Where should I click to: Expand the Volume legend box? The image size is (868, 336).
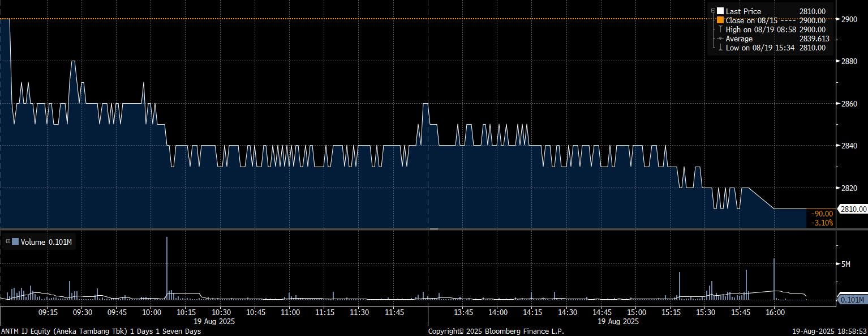point(8,242)
